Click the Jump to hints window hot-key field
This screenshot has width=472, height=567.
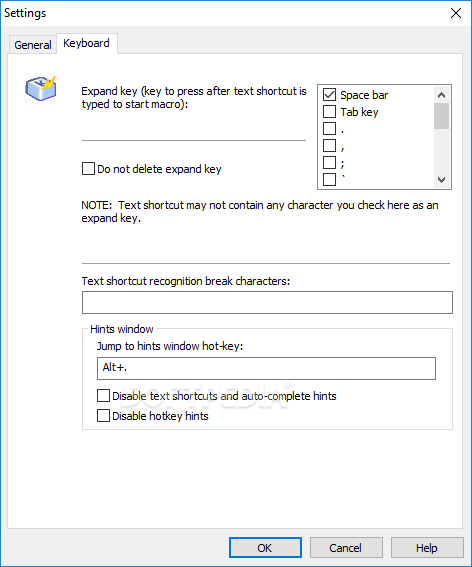[266, 368]
